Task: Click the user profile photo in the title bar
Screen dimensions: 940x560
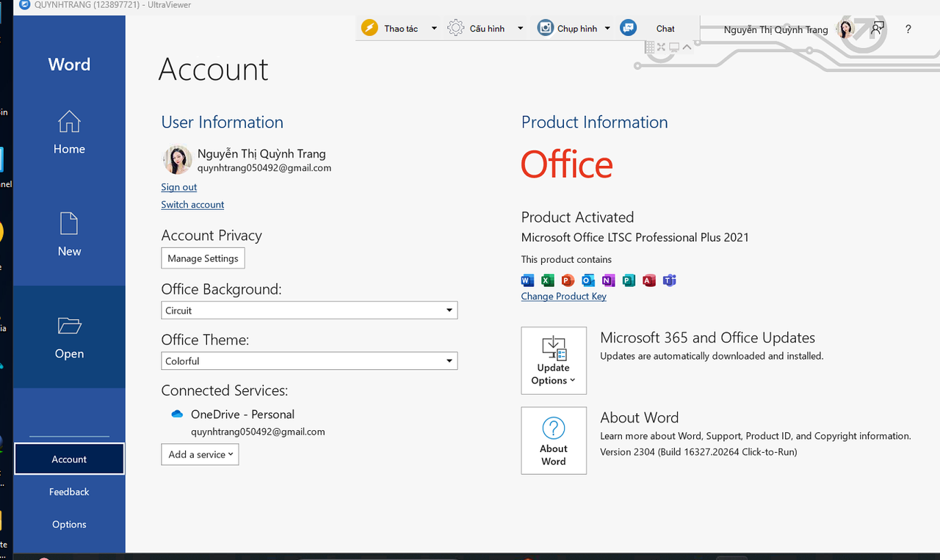Action: point(846,29)
